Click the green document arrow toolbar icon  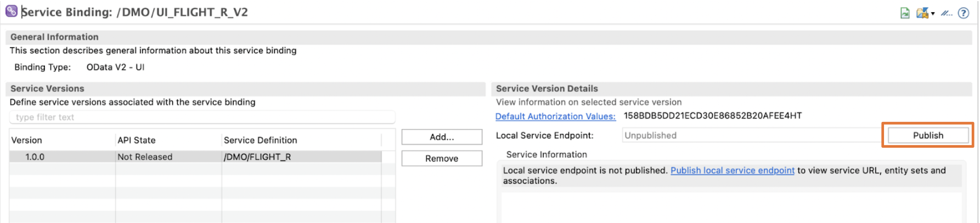coord(905,13)
